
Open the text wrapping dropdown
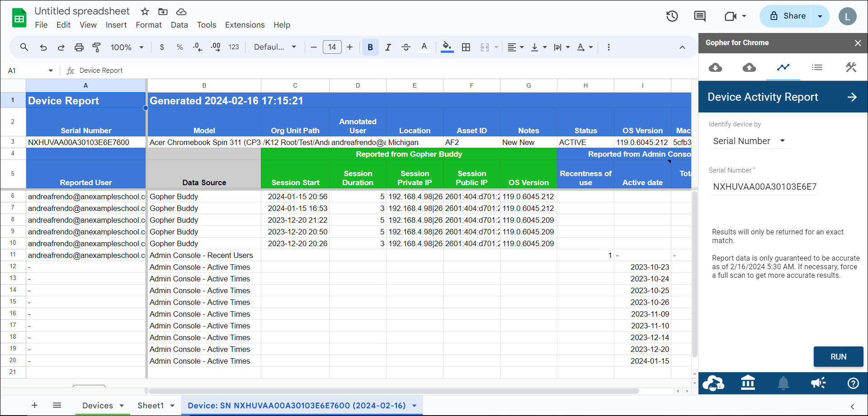(x=562, y=47)
